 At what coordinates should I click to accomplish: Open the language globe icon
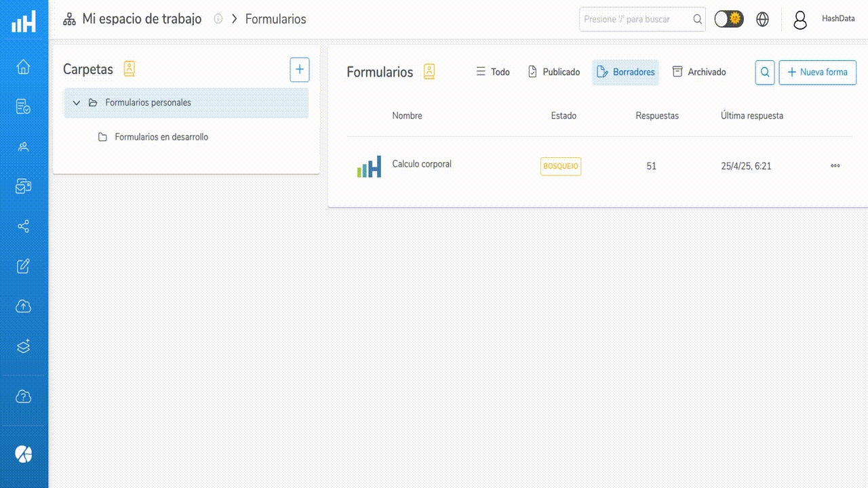763,20
